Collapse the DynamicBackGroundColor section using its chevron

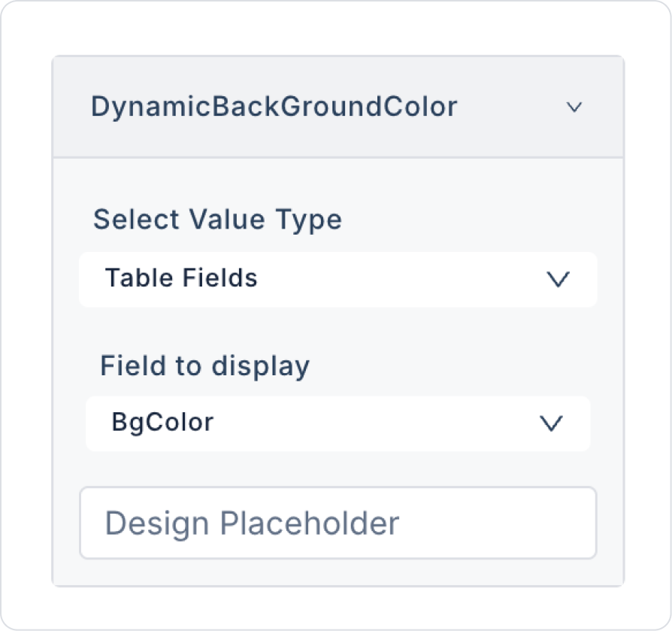click(574, 108)
